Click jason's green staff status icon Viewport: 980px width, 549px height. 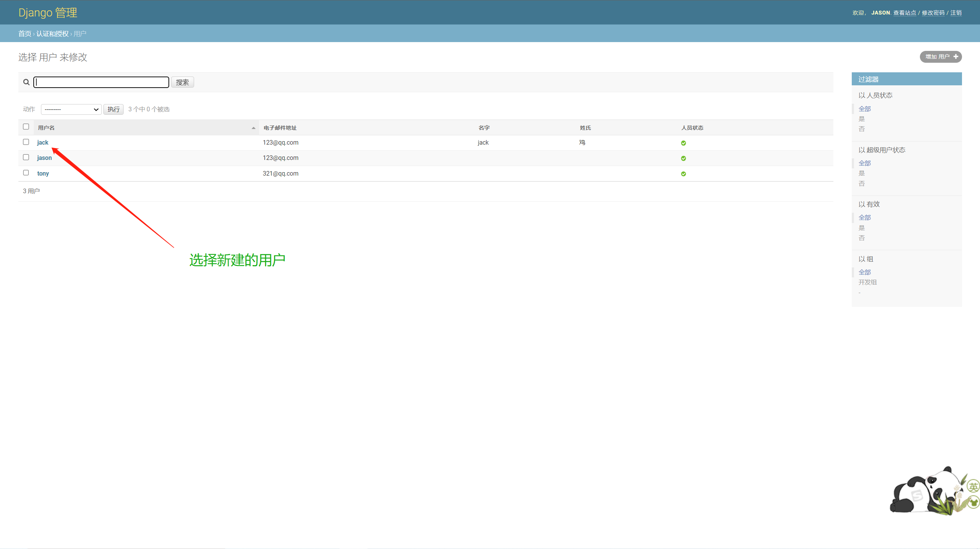click(x=683, y=158)
